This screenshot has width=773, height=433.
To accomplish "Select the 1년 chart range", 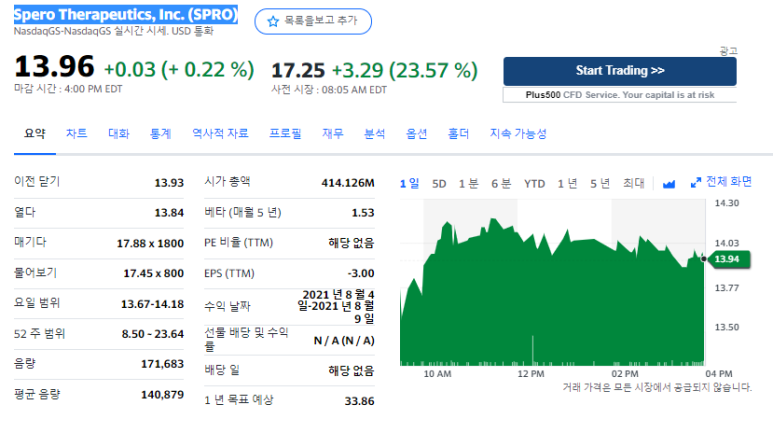I will [567, 184].
